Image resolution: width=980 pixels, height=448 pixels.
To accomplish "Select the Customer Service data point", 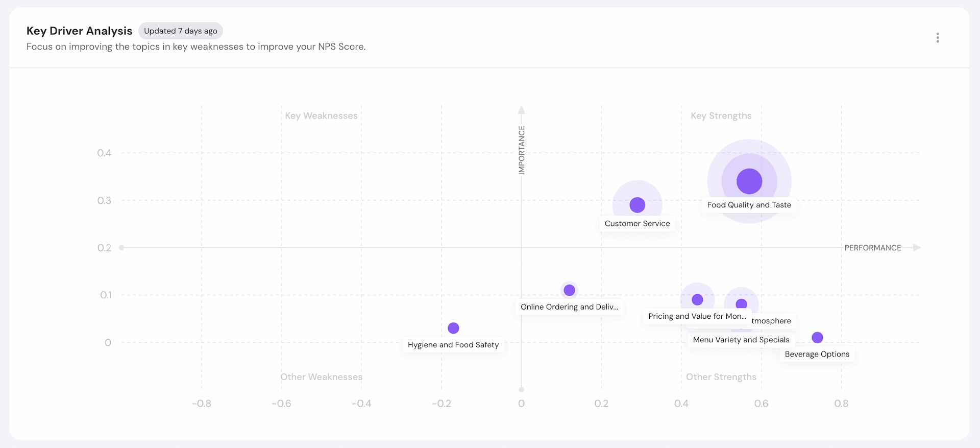I will point(637,205).
